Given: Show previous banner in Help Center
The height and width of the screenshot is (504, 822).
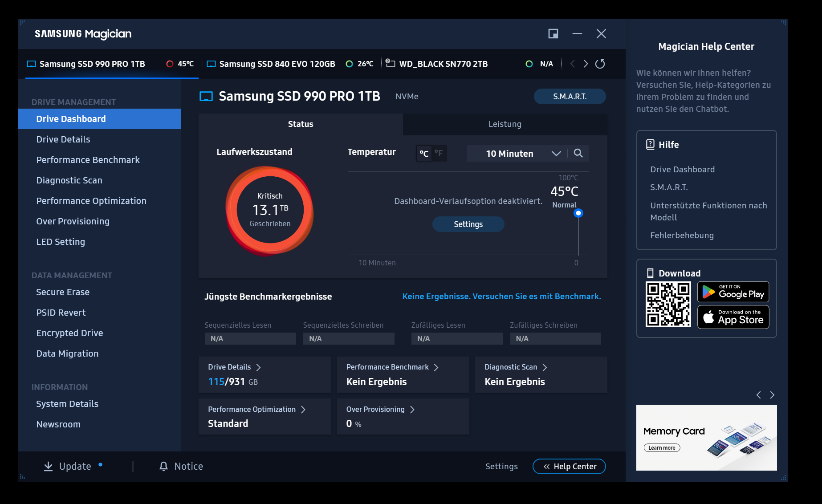Looking at the screenshot, I should click(759, 395).
